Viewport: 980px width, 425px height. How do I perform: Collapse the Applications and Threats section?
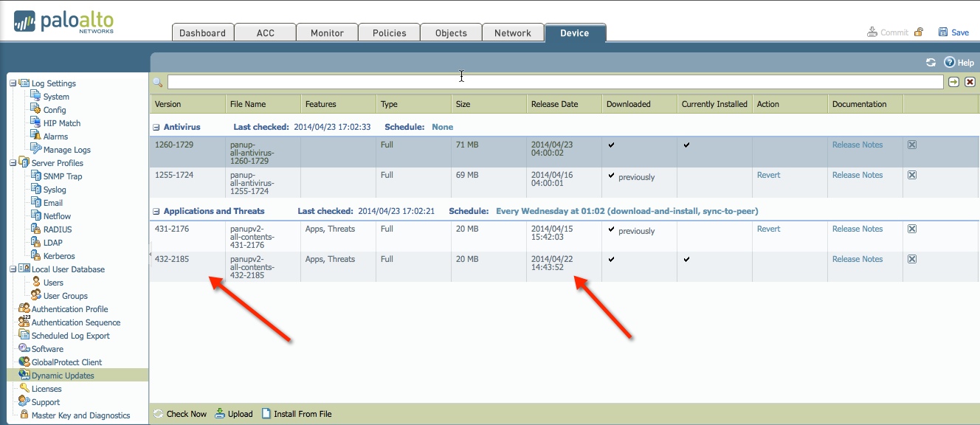156,211
